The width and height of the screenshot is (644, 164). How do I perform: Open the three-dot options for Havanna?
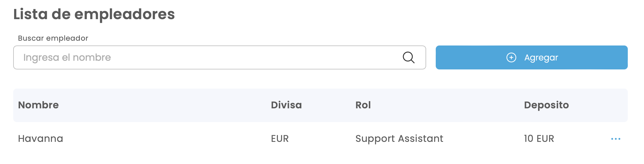[615, 139]
